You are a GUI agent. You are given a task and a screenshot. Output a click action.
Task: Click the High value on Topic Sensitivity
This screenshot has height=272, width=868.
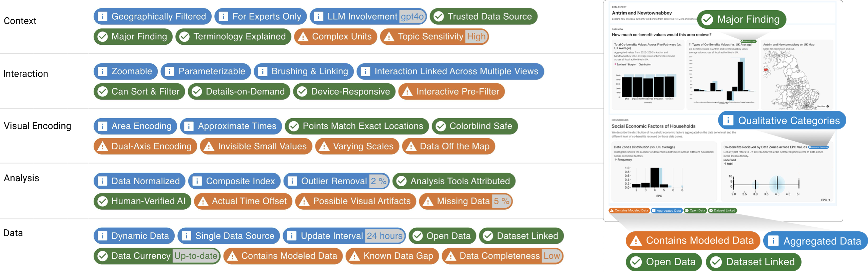pyautogui.click(x=477, y=37)
